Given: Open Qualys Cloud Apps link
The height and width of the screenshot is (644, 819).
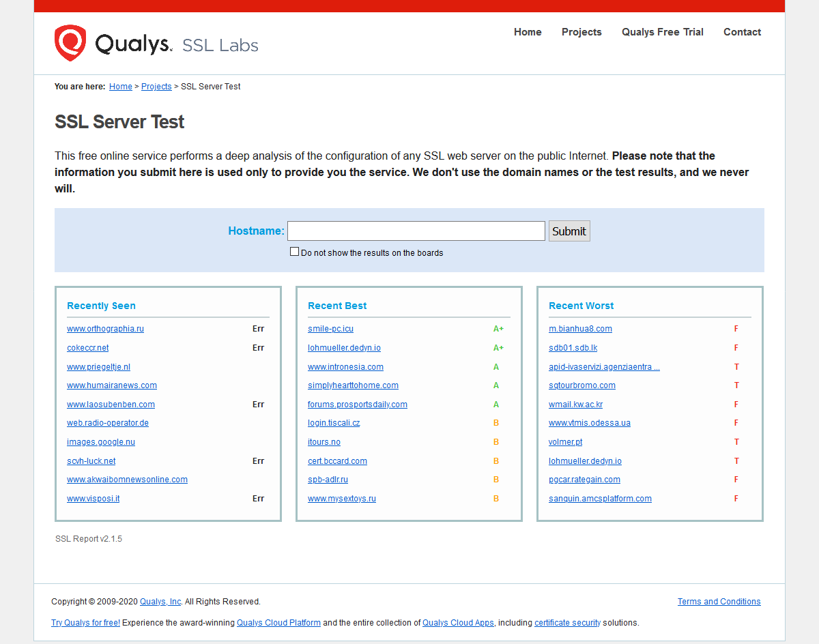Looking at the screenshot, I should click(458, 623).
